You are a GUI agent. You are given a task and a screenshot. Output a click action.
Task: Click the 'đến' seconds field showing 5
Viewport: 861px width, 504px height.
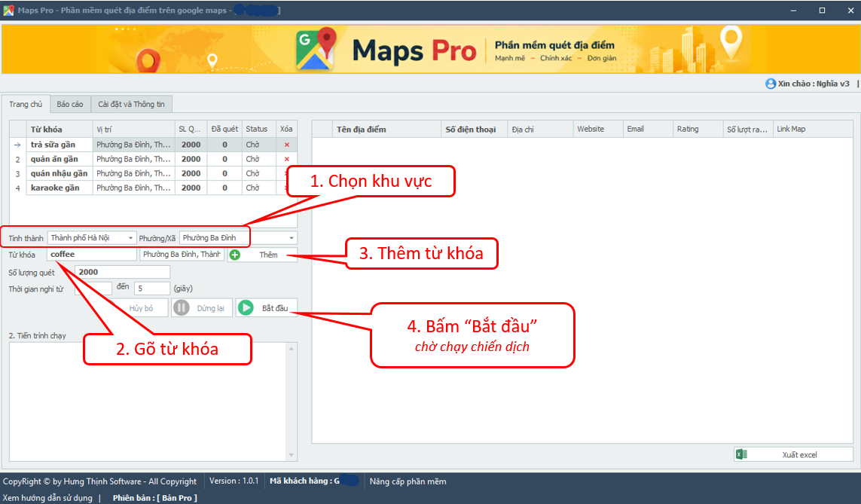152,289
